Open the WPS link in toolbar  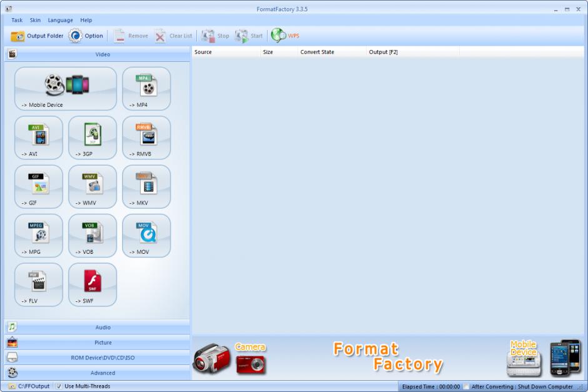tap(285, 36)
